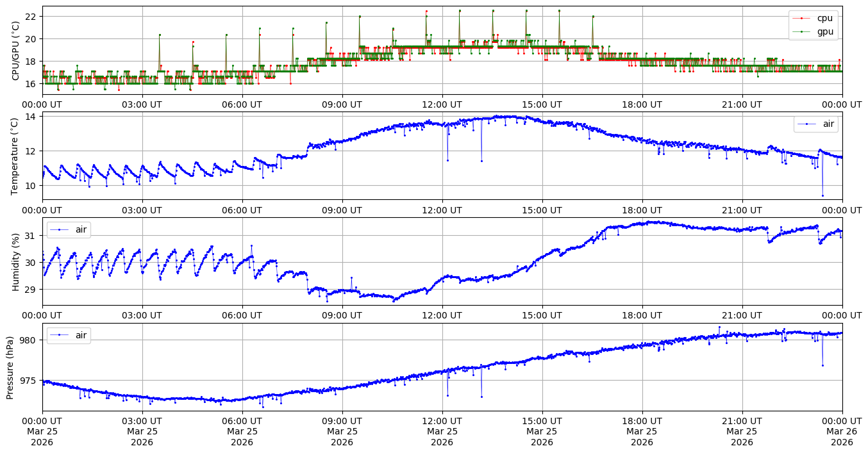
Task: Click the cpu entry in the top legend
Action: point(824,18)
